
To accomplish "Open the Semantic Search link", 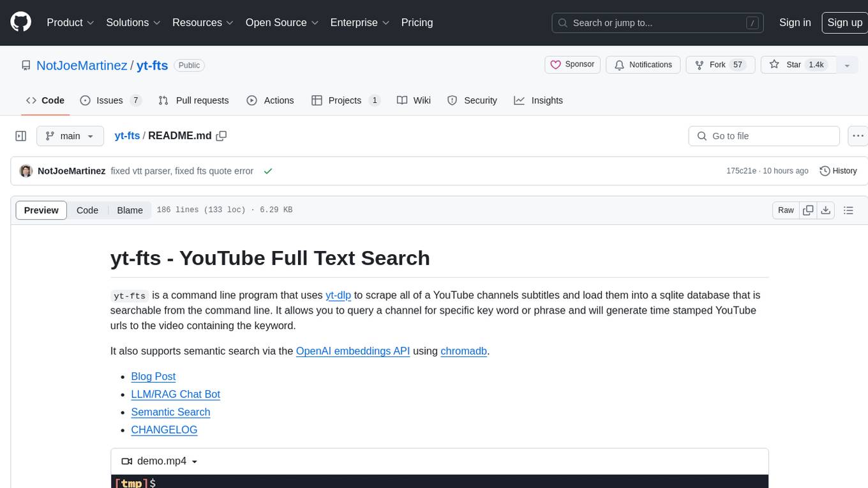I will click(170, 412).
